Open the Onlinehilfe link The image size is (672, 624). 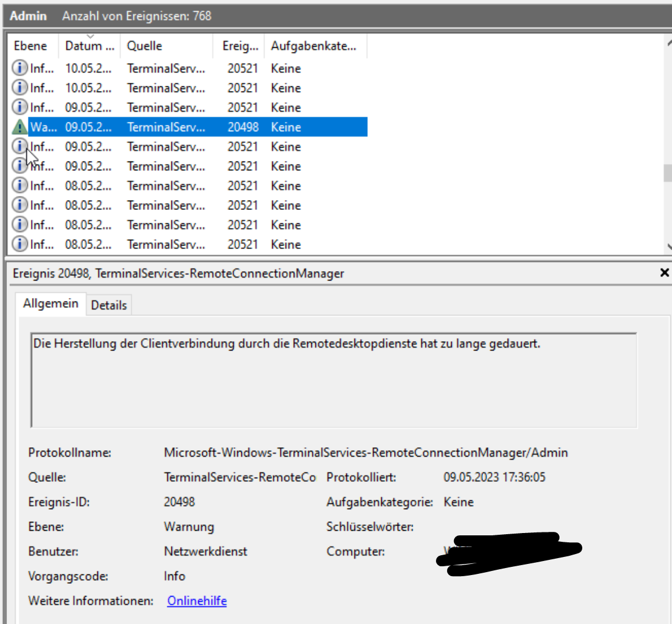coord(197,601)
